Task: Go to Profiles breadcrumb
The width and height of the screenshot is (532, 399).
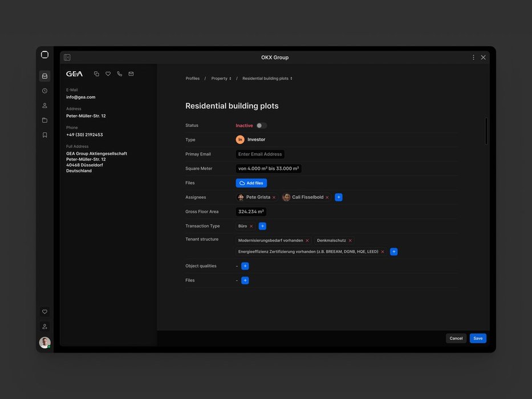Action: (x=193, y=79)
